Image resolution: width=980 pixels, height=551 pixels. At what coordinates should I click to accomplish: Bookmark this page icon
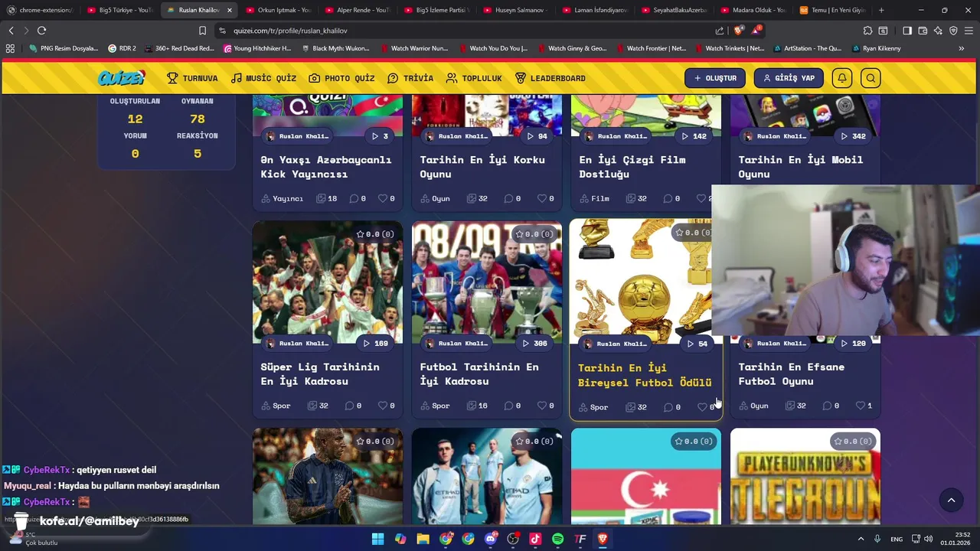click(x=202, y=31)
